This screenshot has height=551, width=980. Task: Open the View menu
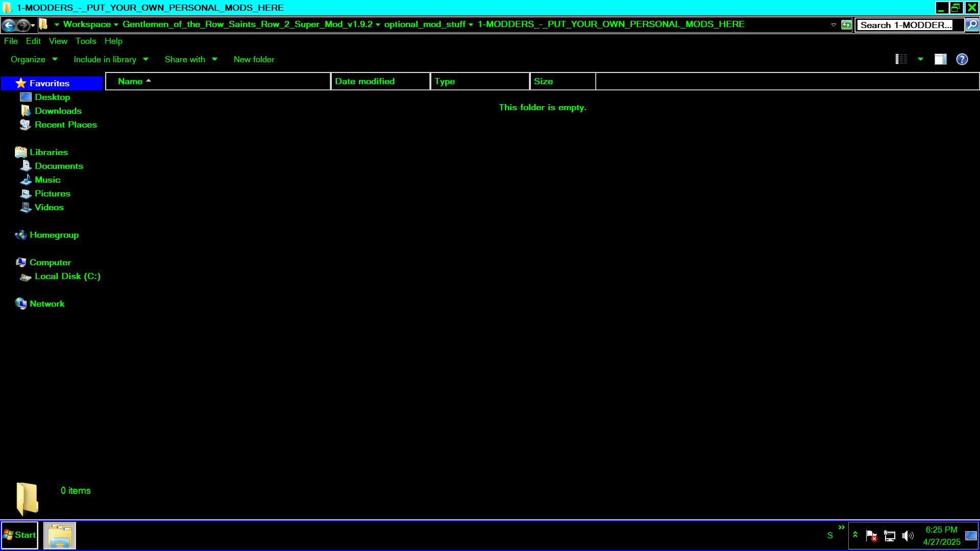58,41
